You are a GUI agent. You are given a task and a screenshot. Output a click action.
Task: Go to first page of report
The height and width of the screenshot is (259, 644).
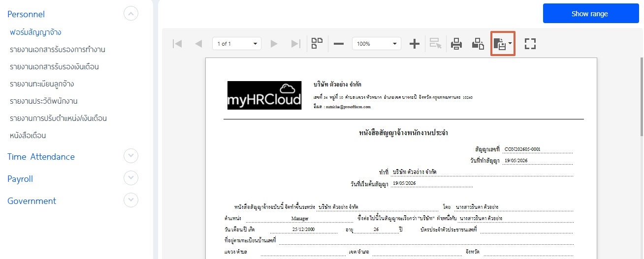click(x=177, y=44)
